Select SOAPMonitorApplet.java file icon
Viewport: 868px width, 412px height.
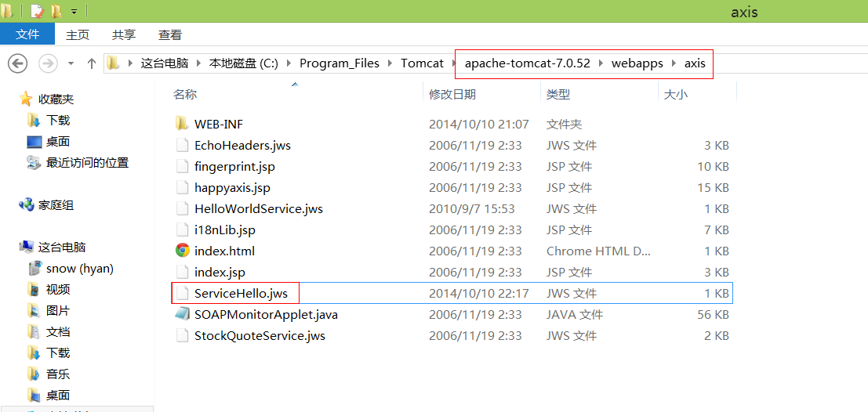pyautogui.click(x=182, y=314)
